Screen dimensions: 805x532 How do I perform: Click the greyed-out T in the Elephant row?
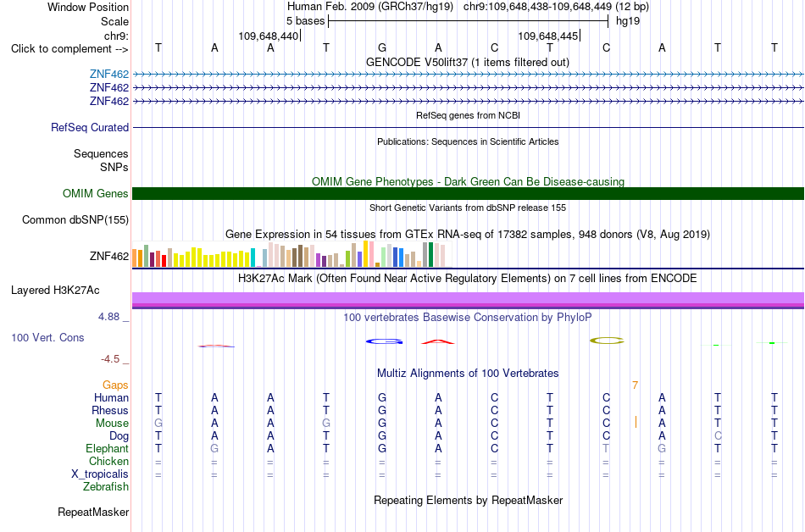[606, 448]
